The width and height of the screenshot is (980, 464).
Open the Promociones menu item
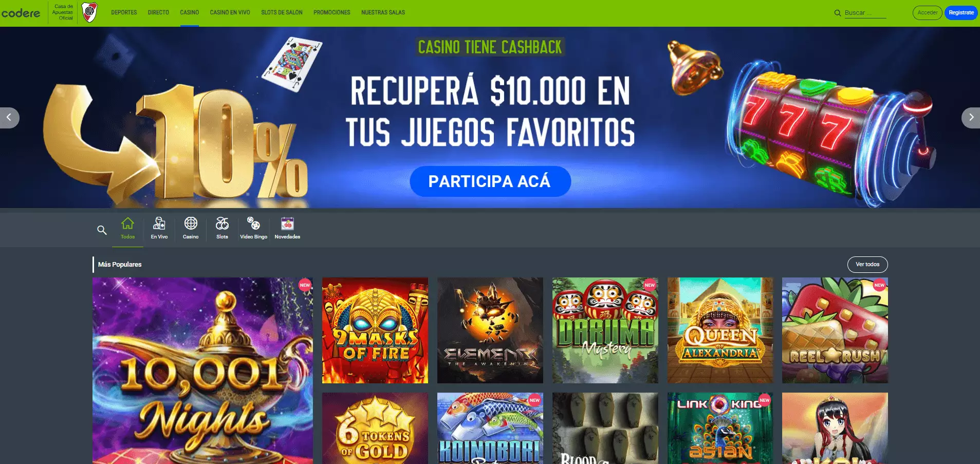click(331, 12)
